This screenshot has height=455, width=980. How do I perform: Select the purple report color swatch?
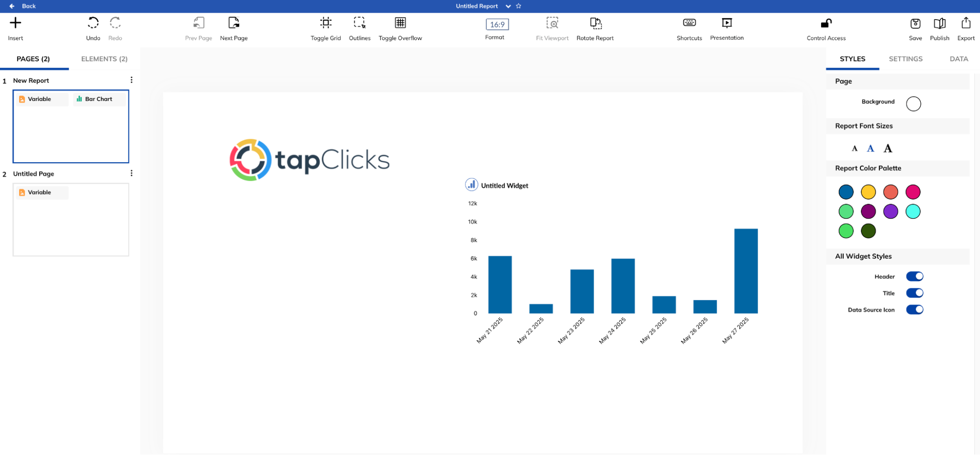[x=890, y=211]
